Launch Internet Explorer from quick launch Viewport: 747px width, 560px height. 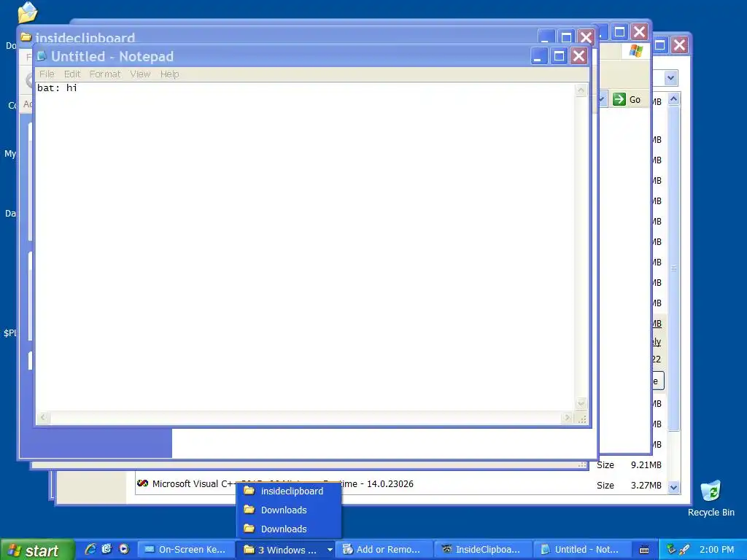(x=90, y=549)
